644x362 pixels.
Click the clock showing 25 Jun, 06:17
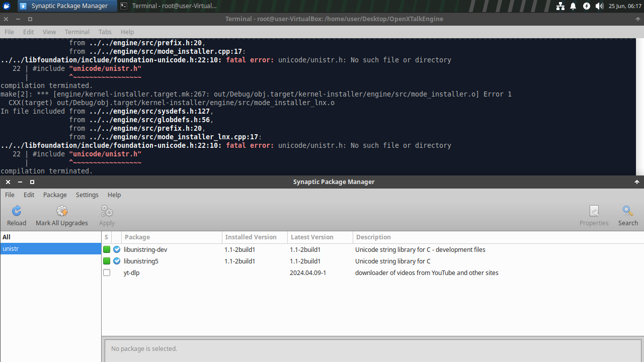tap(625, 6)
